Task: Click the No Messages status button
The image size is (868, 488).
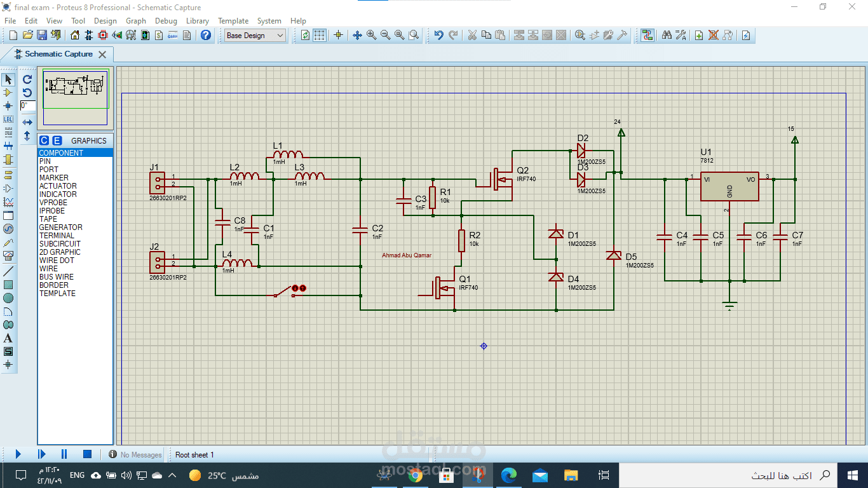Action: tap(133, 454)
